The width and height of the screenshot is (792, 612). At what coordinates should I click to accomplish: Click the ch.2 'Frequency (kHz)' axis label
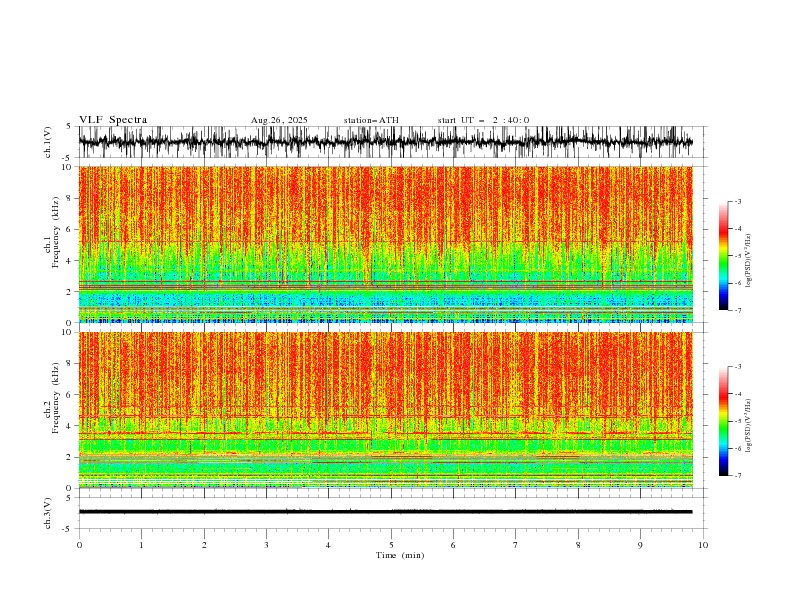56,398
